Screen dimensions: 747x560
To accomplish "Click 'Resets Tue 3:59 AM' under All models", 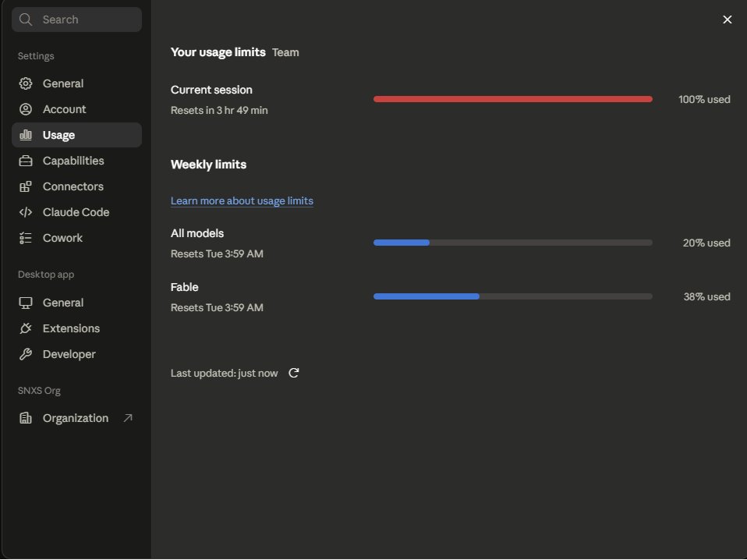I will click(217, 253).
